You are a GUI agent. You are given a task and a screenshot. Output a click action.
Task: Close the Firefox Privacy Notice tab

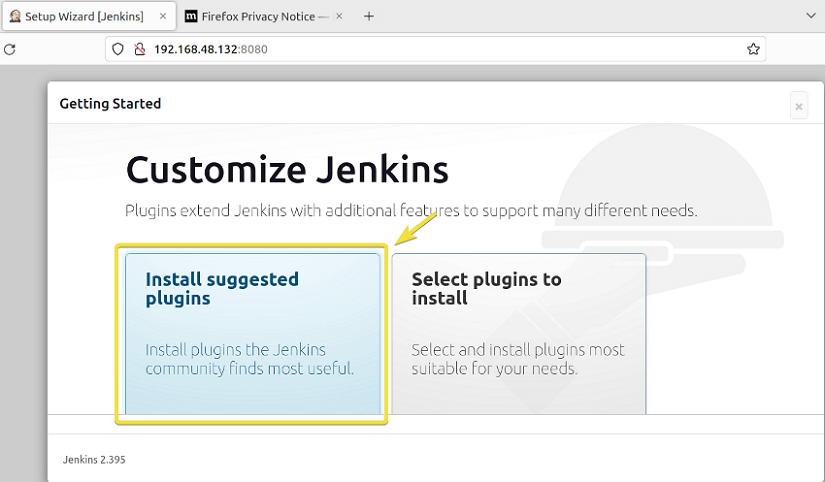coord(339,16)
